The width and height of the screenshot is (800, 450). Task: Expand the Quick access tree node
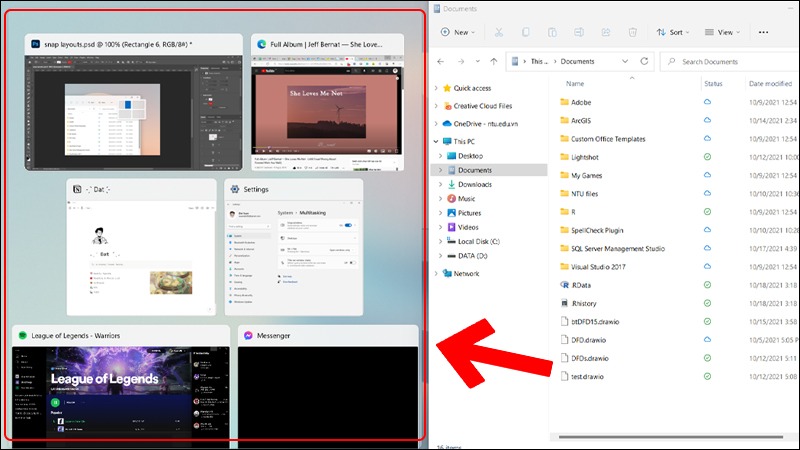click(438, 88)
